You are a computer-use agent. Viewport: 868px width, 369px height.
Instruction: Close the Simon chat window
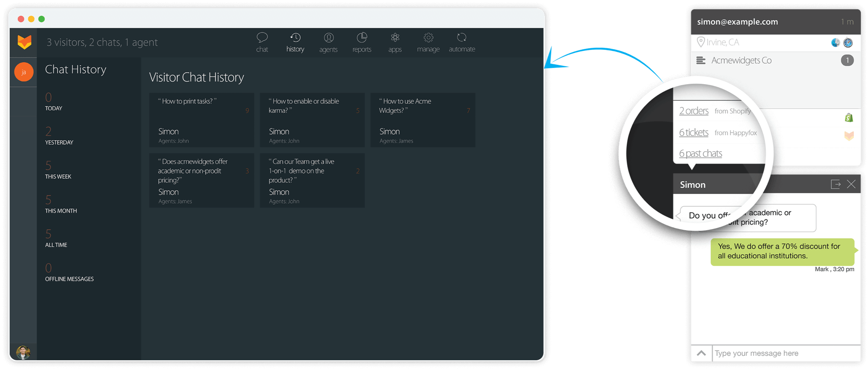(851, 184)
